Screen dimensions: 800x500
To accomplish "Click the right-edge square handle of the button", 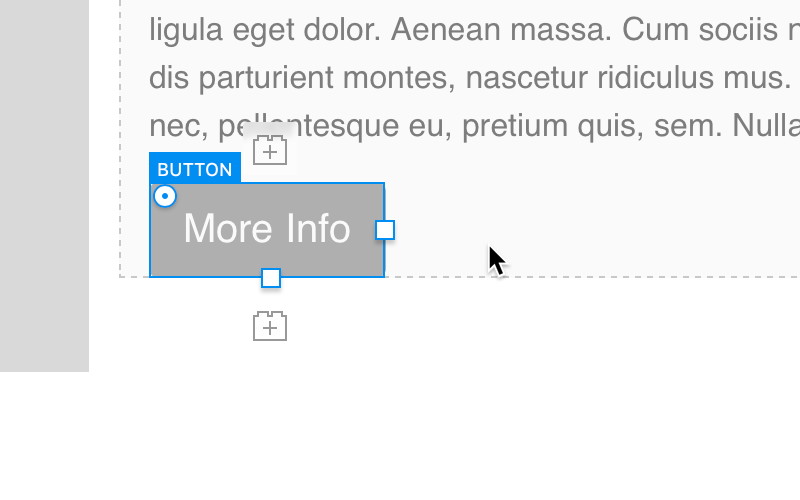I will (385, 230).
